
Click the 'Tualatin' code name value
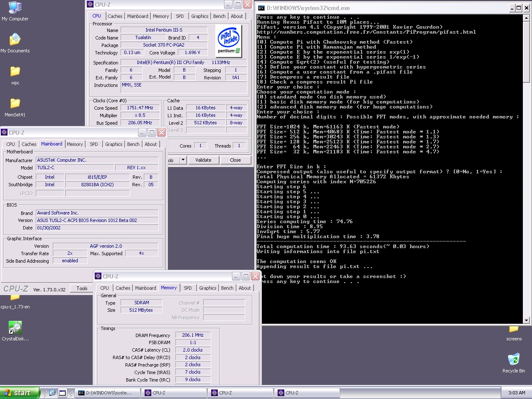143,37
